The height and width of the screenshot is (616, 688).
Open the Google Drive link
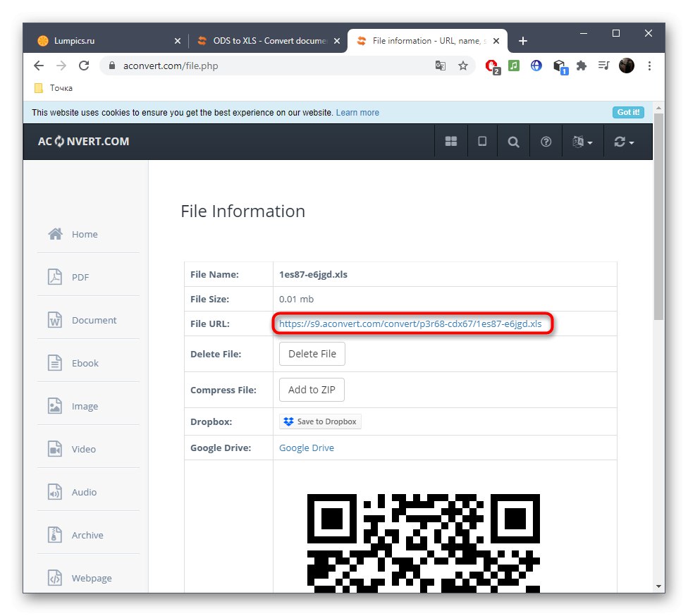(306, 448)
